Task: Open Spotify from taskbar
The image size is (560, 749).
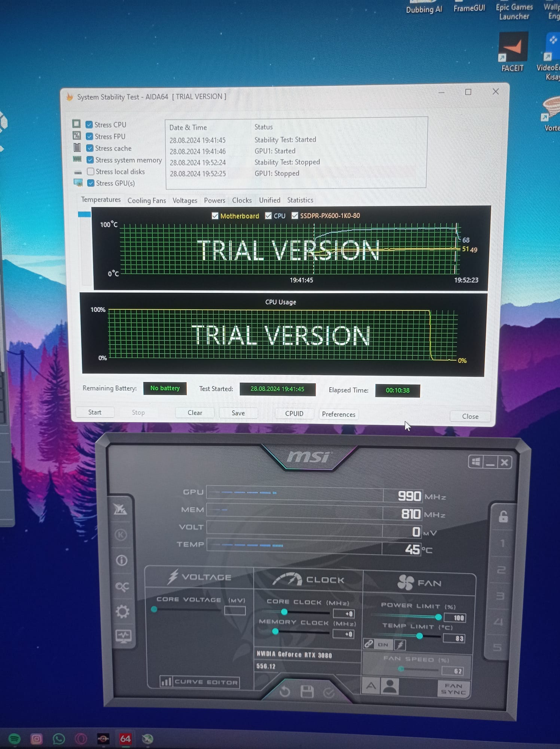Action: point(14,739)
